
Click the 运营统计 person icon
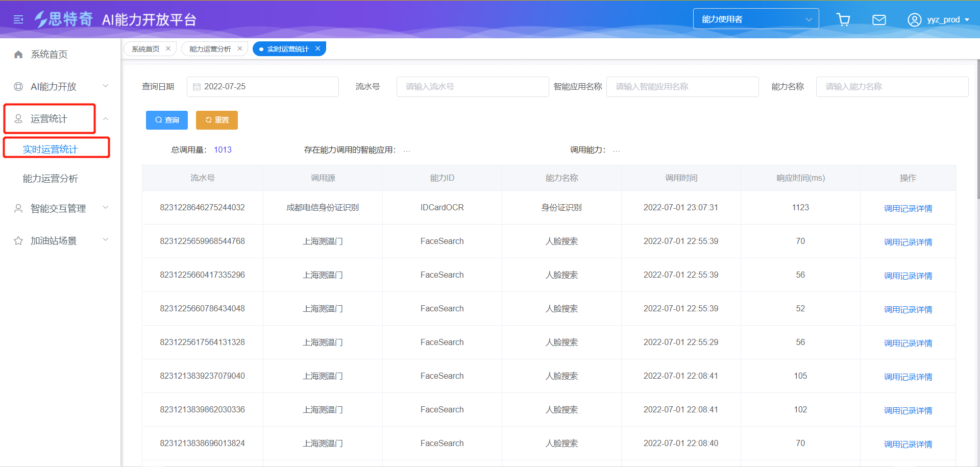(x=18, y=119)
